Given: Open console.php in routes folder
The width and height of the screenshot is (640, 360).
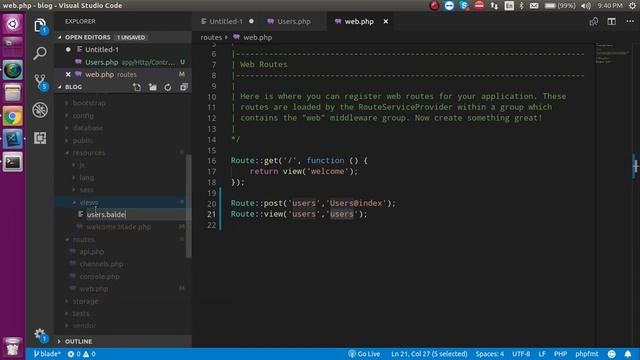Looking at the screenshot, I should [x=100, y=276].
